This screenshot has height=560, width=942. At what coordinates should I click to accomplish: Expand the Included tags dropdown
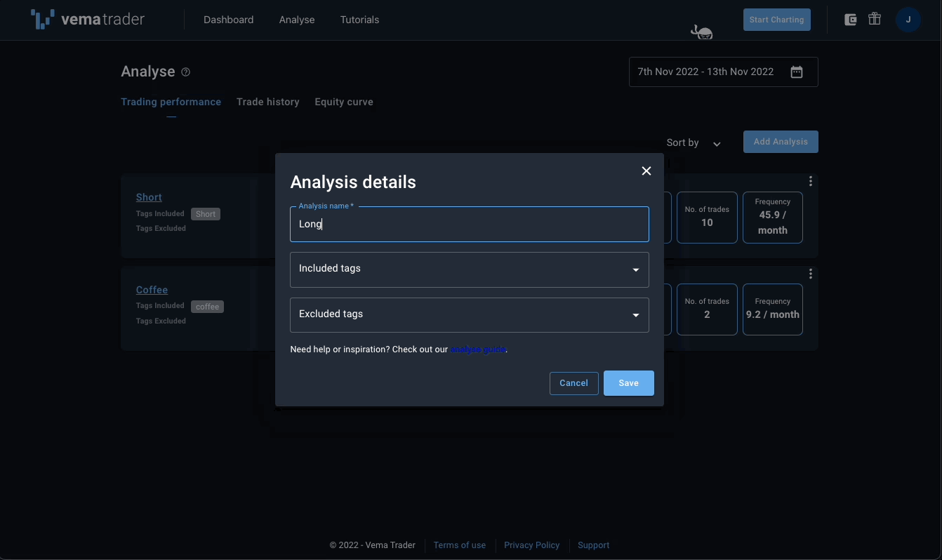(x=470, y=269)
